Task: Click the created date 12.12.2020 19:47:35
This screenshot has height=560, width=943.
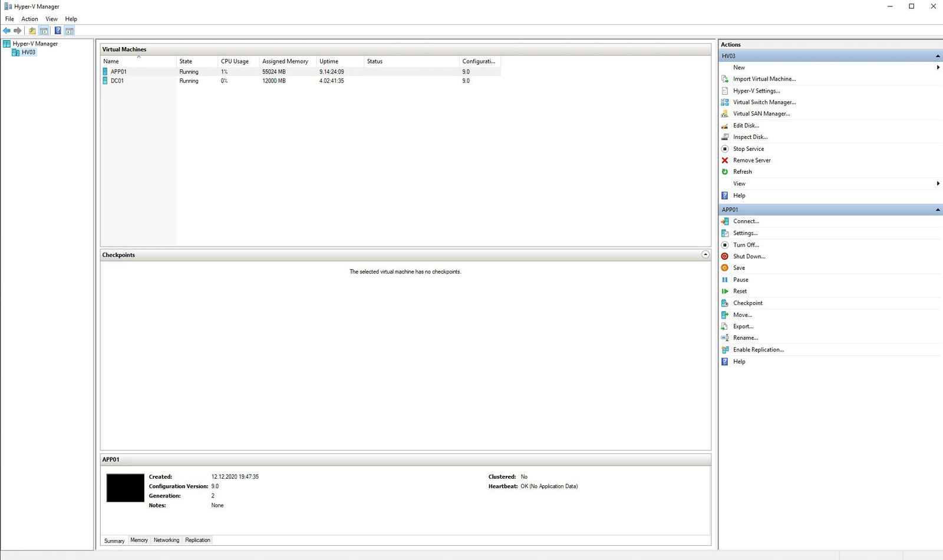Action: pos(235,477)
